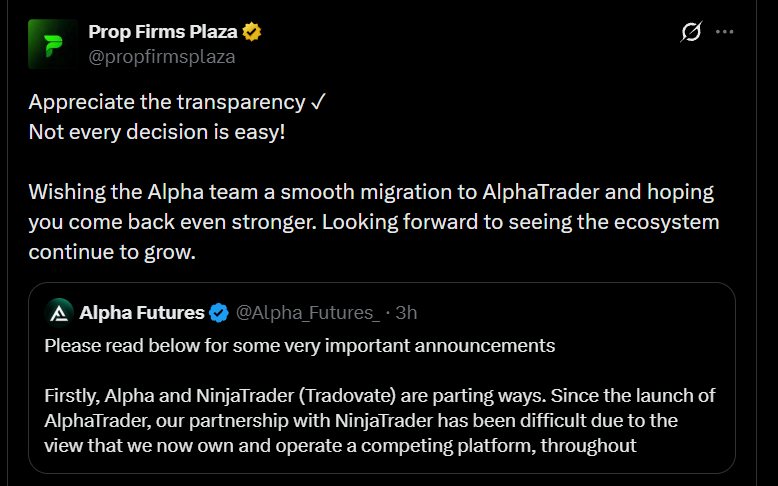Image resolution: width=778 pixels, height=486 pixels.
Task: Click the quoted line ending with 'throughout'
Action: [x=340, y=445]
